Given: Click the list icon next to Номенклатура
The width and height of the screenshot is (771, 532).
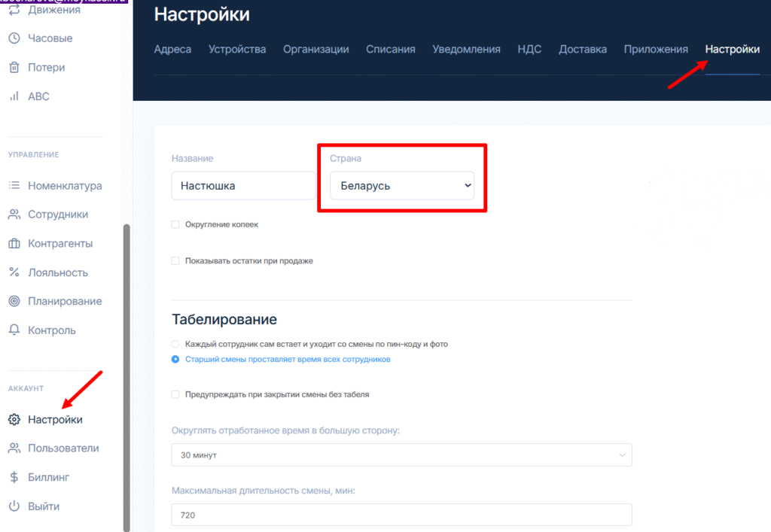Looking at the screenshot, I should click(x=14, y=186).
